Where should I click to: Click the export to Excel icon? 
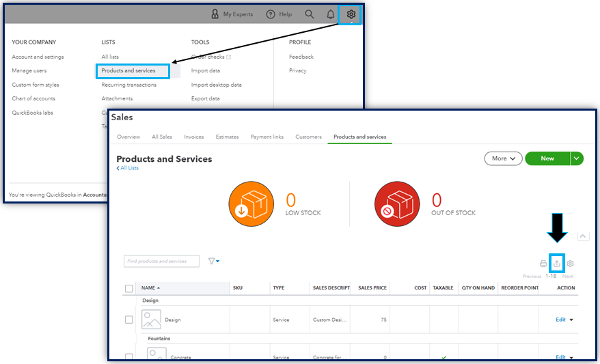click(x=557, y=264)
